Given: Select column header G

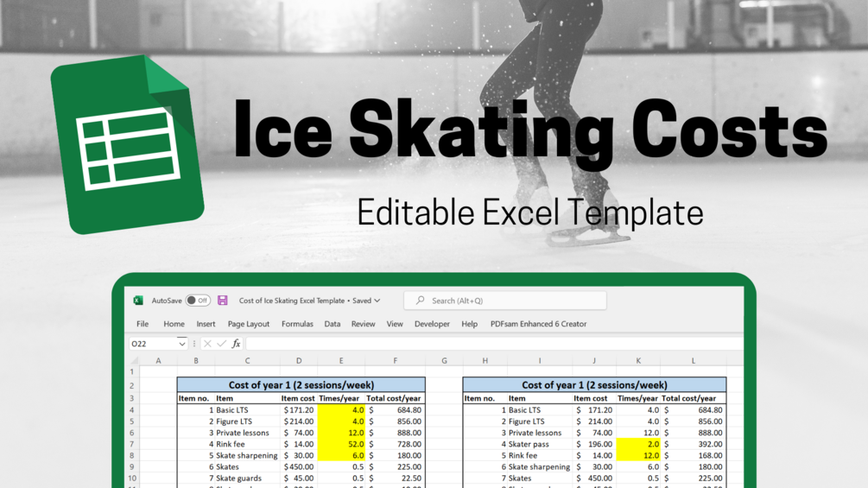Looking at the screenshot, I should click(444, 361).
